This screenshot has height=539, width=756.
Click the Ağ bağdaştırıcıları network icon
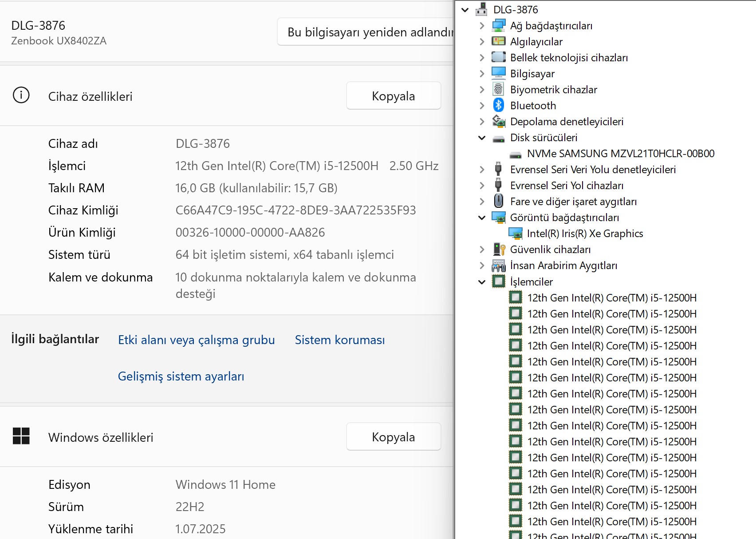click(499, 26)
